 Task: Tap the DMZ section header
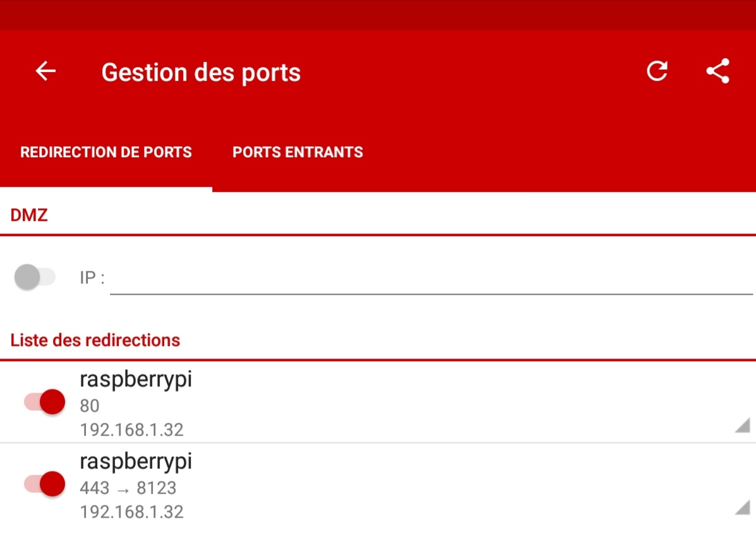click(29, 215)
